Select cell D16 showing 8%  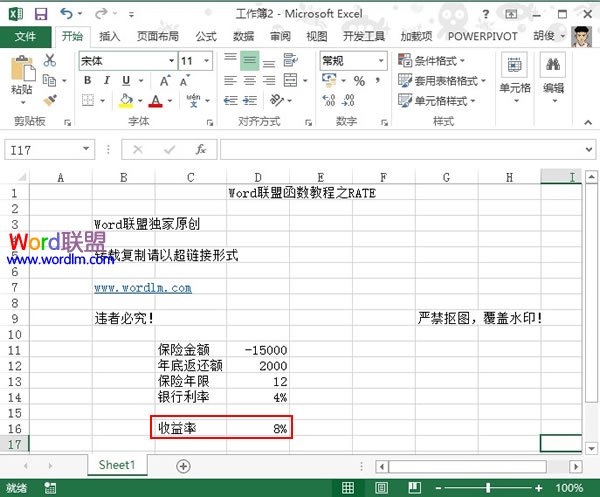[258, 428]
